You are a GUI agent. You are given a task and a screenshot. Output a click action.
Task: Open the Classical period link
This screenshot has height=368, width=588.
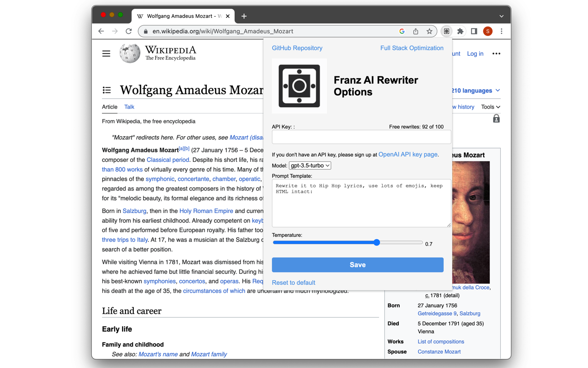[x=168, y=160]
